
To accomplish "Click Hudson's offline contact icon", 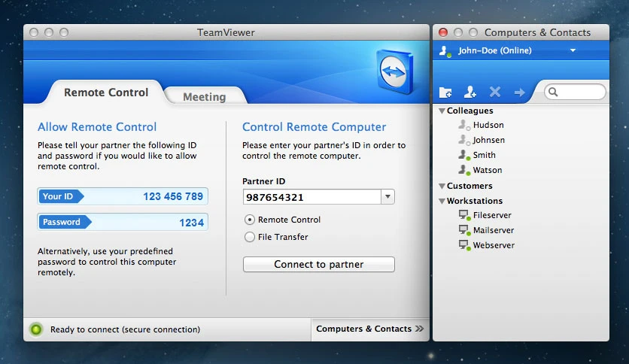I will [x=464, y=125].
